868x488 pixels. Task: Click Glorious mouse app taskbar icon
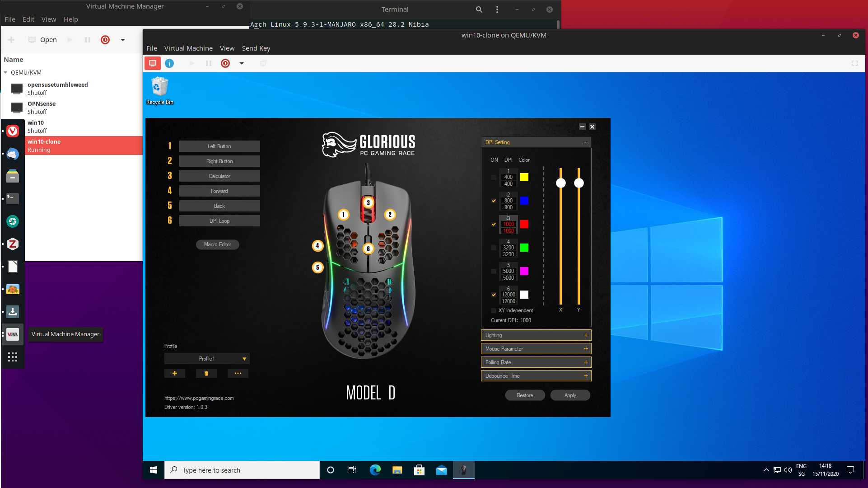pos(463,470)
